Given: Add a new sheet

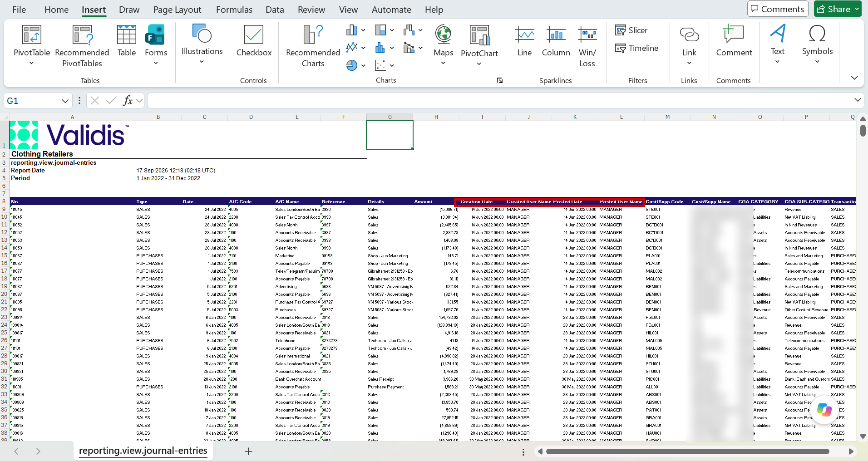Looking at the screenshot, I should (248, 451).
